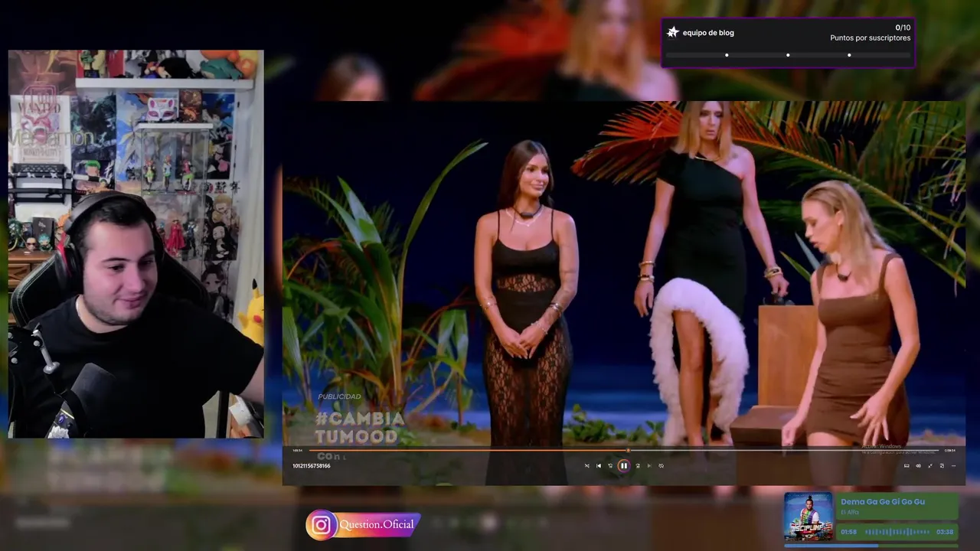The height and width of the screenshot is (551, 980).
Task: Click the star icon beside equipo de blog
Action: click(672, 33)
